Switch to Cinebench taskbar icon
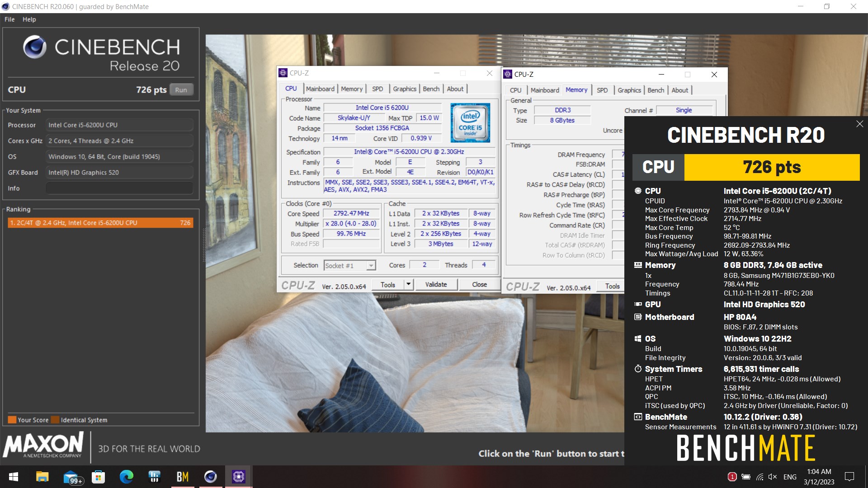 coord(210,477)
